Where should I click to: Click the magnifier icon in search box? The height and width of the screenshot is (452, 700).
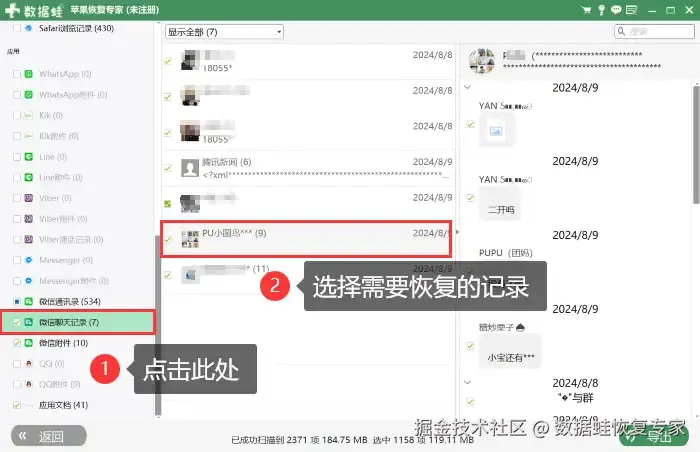coord(621,31)
